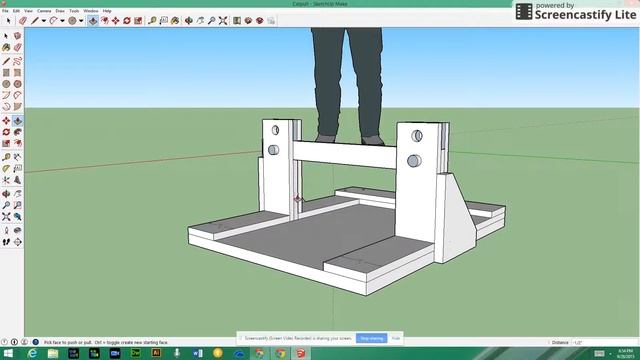Select the arrow Select tool in top toolbar
640x360 pixels.
click(x=9, y=20)
